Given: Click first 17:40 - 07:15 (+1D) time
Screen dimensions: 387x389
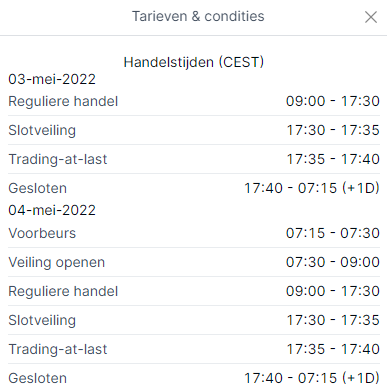Looking at the screenshot, I should tap(312, 188).
